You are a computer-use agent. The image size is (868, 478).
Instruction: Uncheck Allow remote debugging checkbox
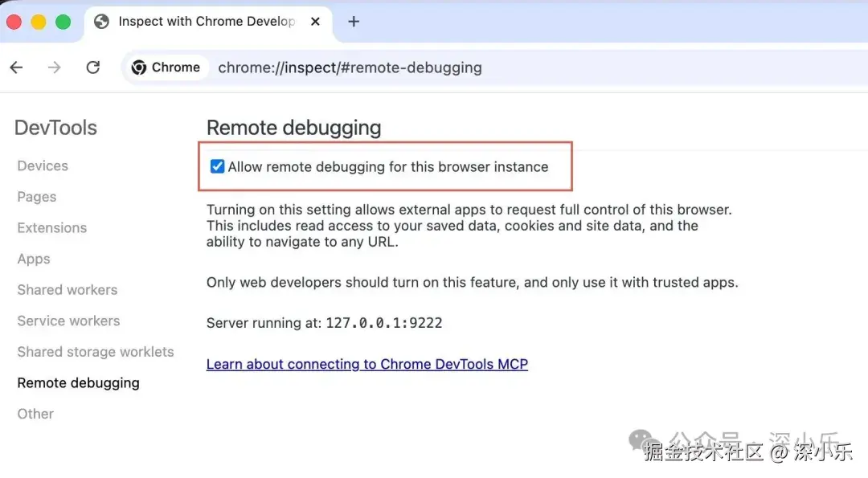pyautogui.click(x=217, y=167)
